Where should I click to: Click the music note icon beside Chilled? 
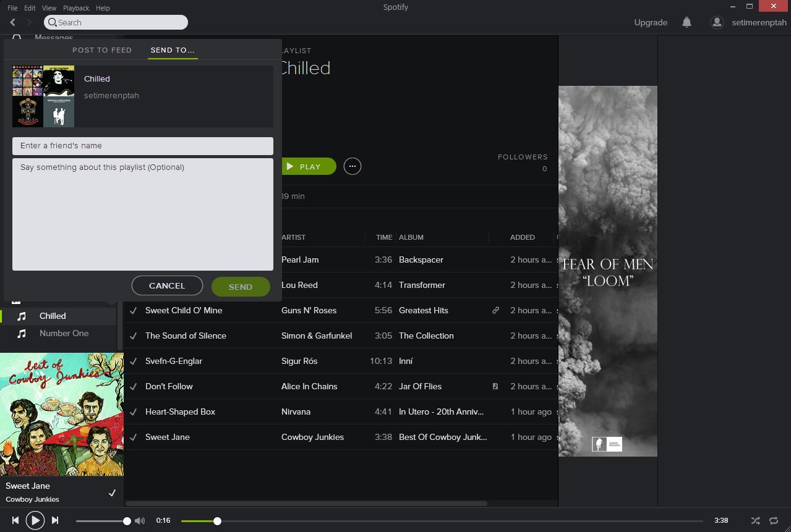[22, 316]
